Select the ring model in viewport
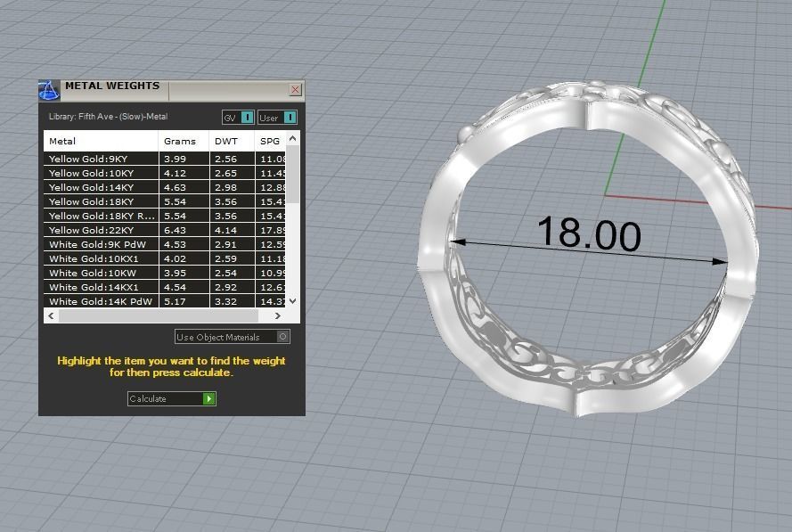Viewport: 792px width, 532px height. (x=589, y=249)
